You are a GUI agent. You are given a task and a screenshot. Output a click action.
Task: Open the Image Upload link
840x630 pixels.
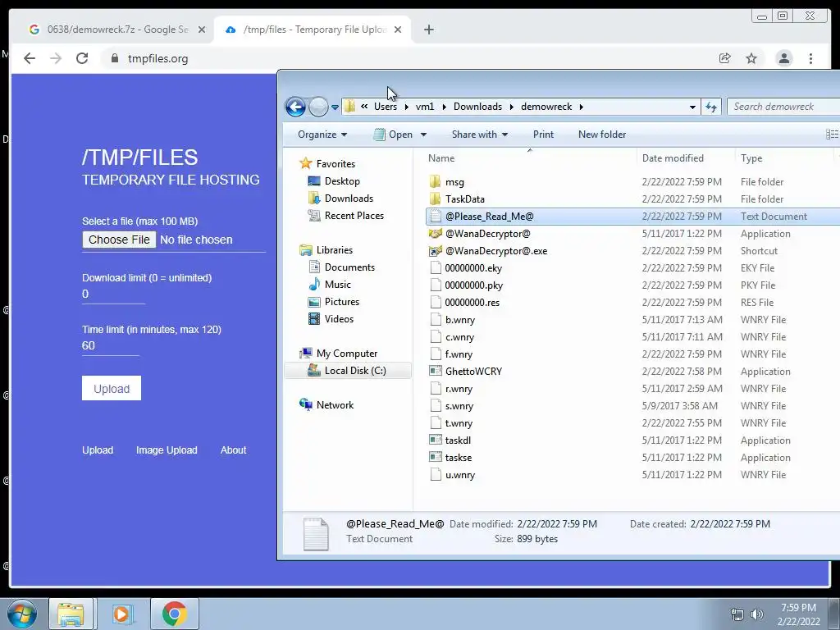coord(167,450)
